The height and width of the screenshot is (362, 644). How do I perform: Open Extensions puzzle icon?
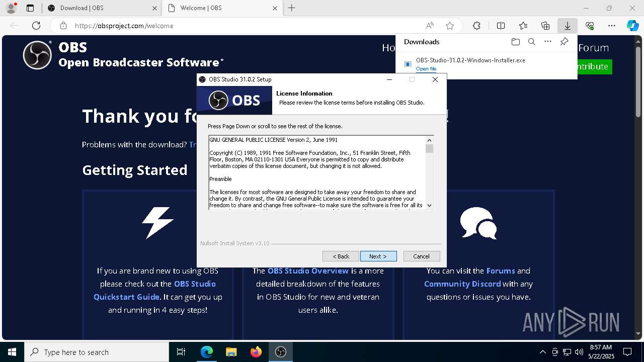click(x=476, y=26)
